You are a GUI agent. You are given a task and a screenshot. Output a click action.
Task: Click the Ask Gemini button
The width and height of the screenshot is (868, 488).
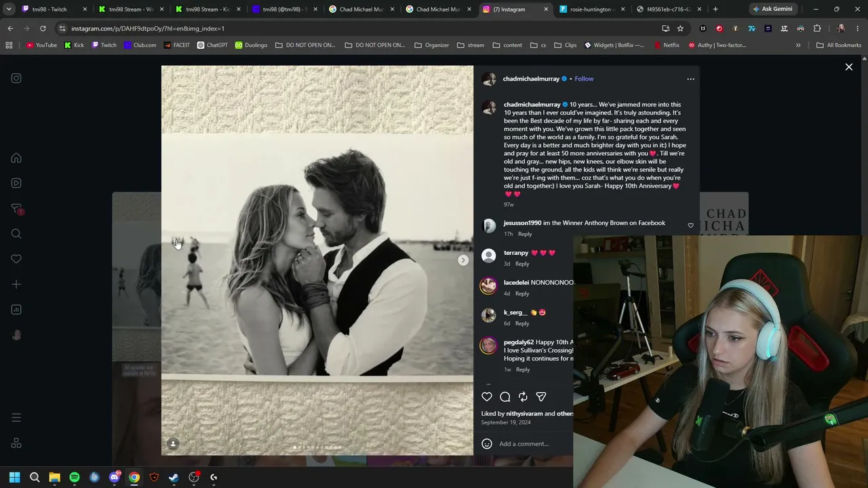(772, 9)
